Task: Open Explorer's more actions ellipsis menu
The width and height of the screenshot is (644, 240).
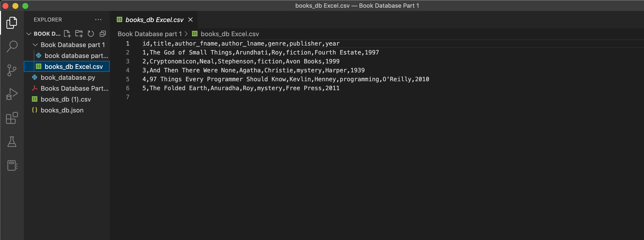Action: (98, 20)
